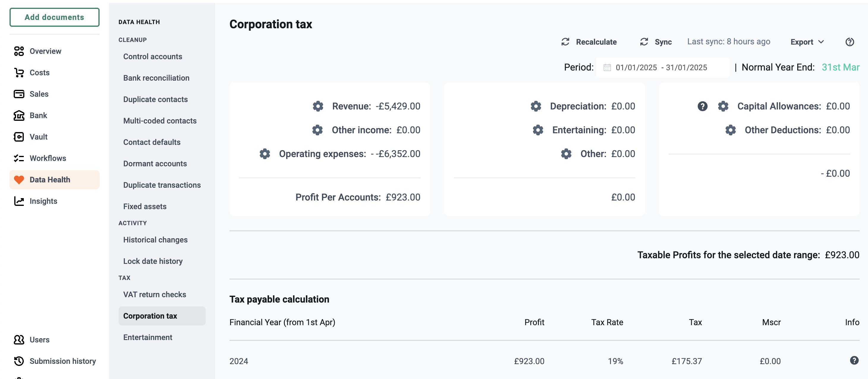Click the £175.37 tax cell

click(x=686, y=361)
